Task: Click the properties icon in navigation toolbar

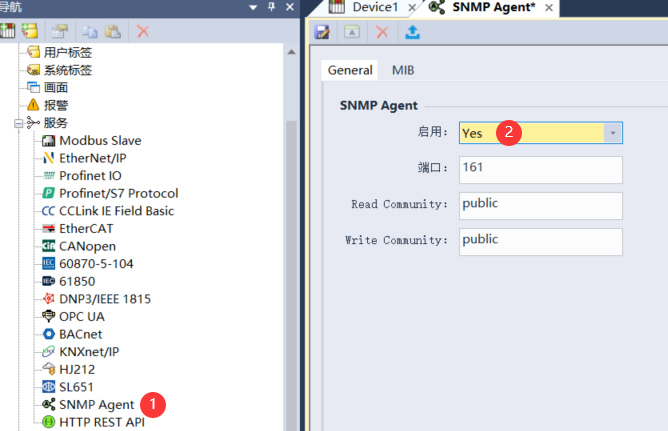Action: (x=60, y=31)
